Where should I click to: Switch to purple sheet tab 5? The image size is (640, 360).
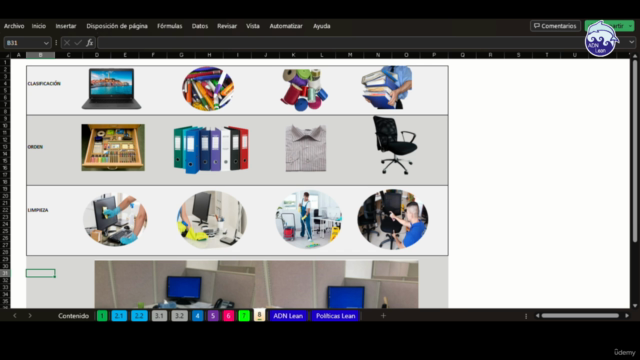coord(213,316)
